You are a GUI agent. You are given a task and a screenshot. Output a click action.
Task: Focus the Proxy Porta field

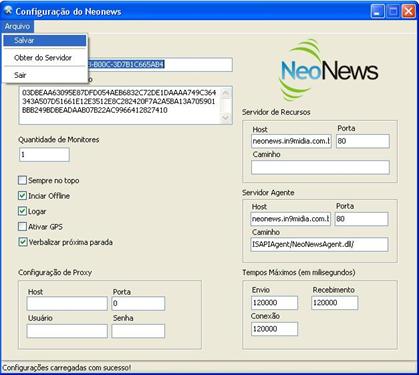pyautogui.click(x=138, y=304)
